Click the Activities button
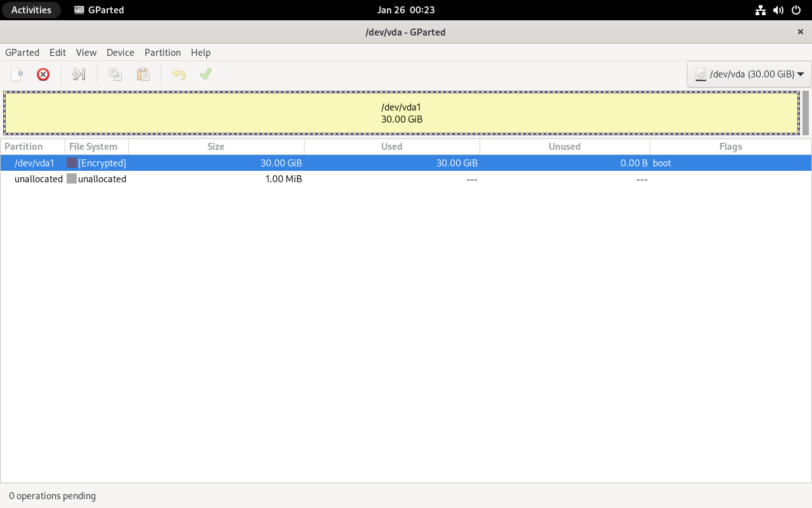 tap(31, 10)
